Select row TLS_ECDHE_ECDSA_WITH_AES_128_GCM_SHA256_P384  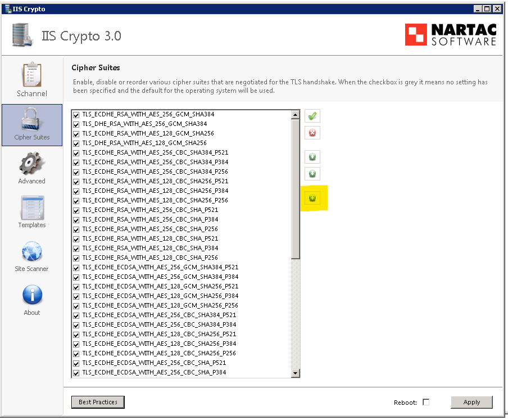point(182,296)
